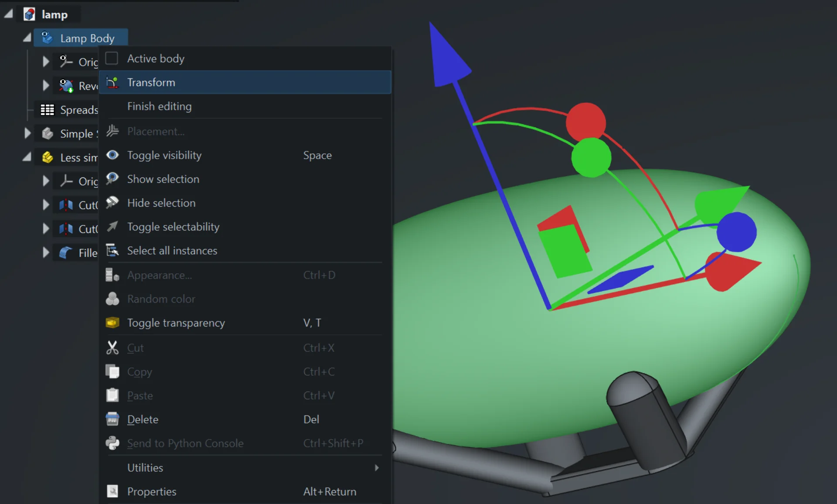Click the Toggle visibility eye icon

click(x=112, y=155)
